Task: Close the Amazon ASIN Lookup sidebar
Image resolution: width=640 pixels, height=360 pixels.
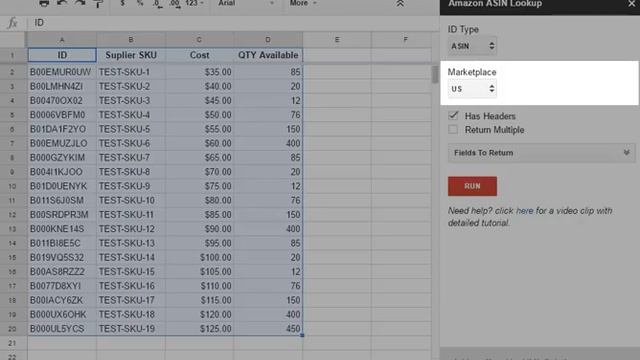Action: [x=631, y=4]
